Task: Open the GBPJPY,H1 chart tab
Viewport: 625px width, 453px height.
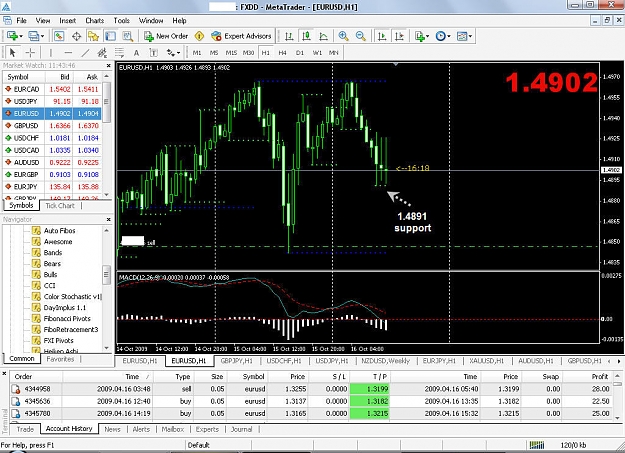Action: point(237,360)
